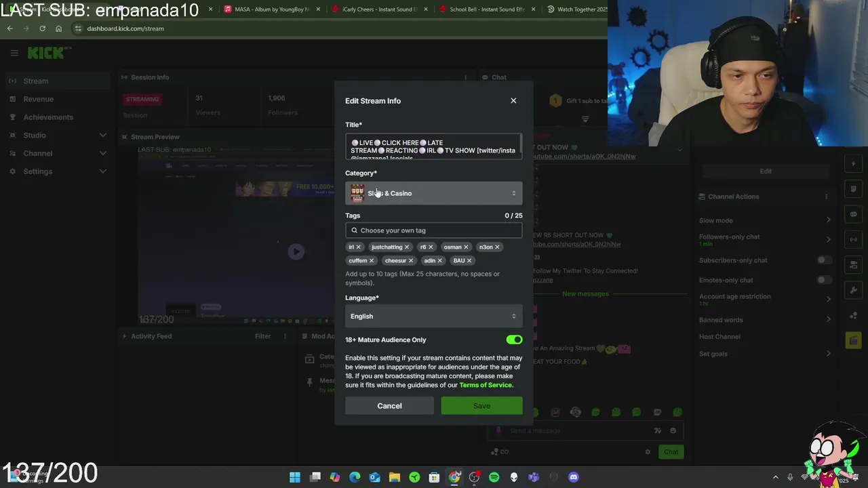868x488 pixels.
Task: Click Host Channel action
Action: (719, 337)
